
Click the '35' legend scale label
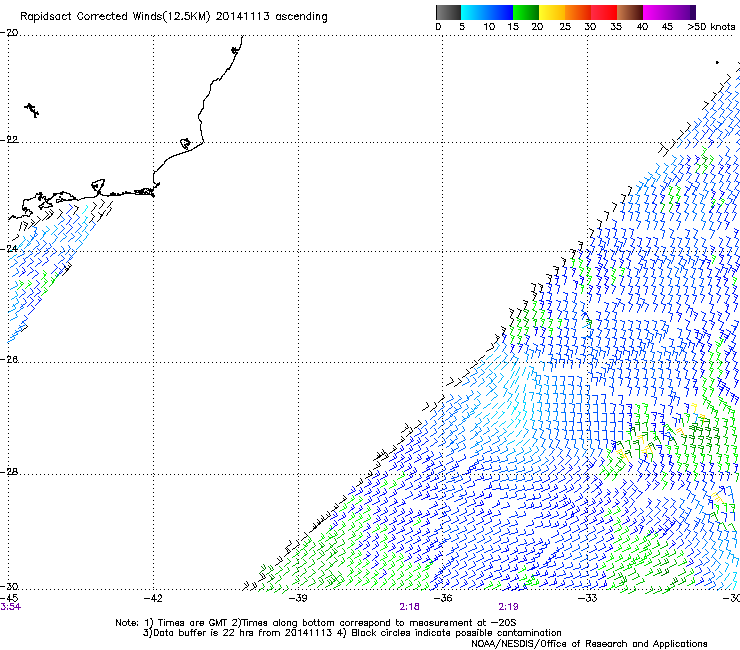616,27
